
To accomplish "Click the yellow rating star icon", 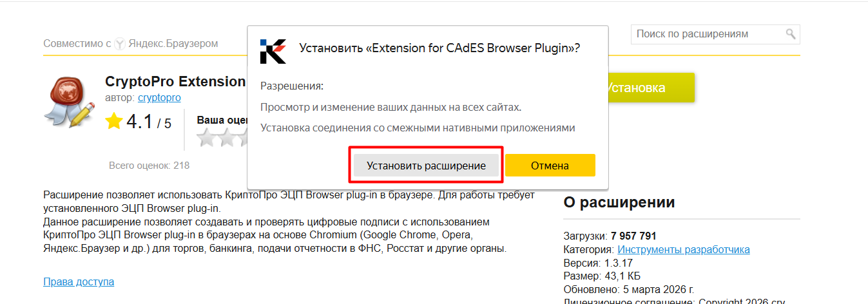I will 114,121.
